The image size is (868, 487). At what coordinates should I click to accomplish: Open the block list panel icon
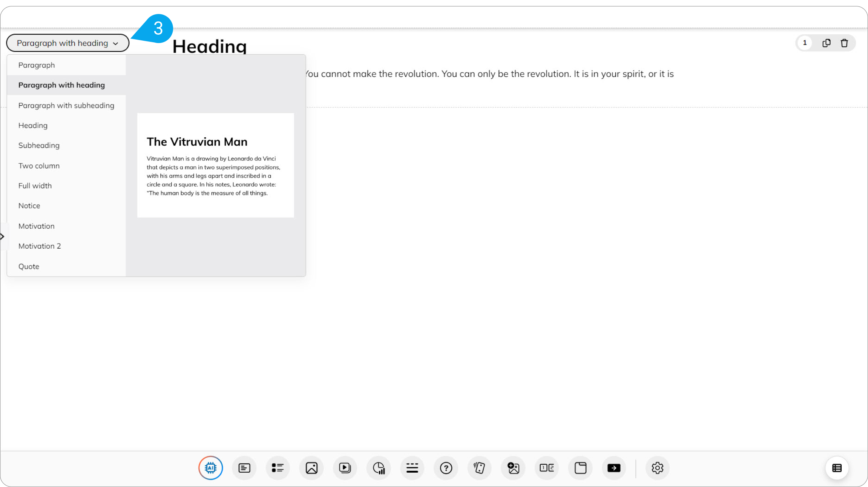point(837,468)
